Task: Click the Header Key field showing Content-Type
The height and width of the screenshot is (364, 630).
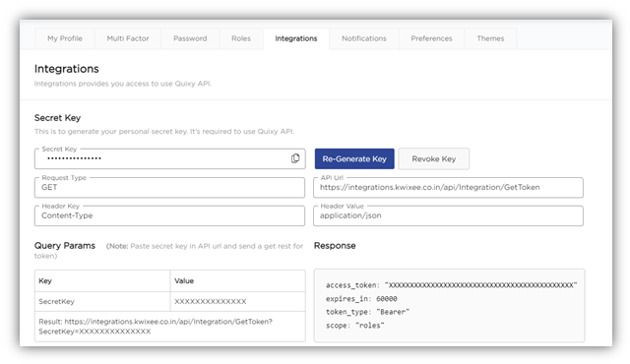Action: tap(169, 215)
